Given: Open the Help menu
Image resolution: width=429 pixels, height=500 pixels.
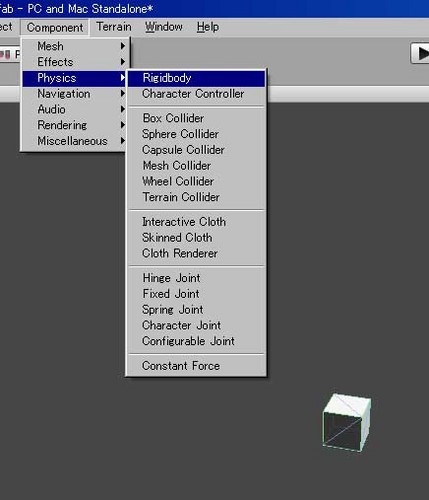Looking at the screenshot, I should 208,27.
